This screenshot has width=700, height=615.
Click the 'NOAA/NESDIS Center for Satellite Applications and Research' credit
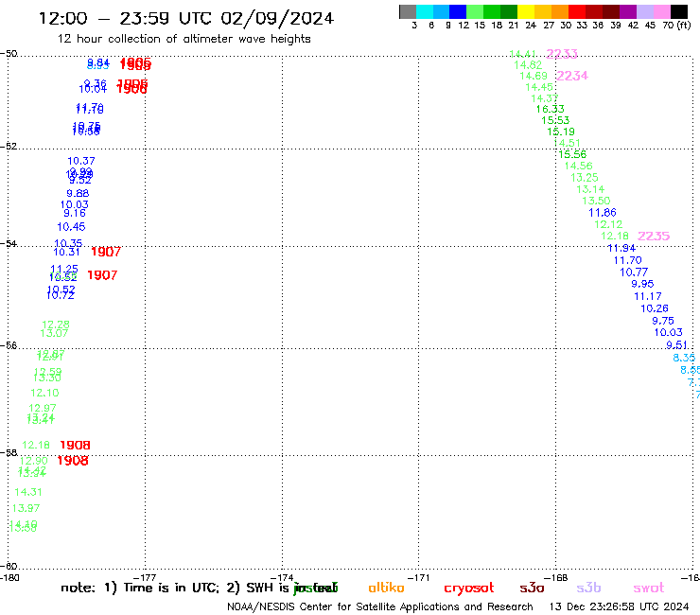click(380, 606)
